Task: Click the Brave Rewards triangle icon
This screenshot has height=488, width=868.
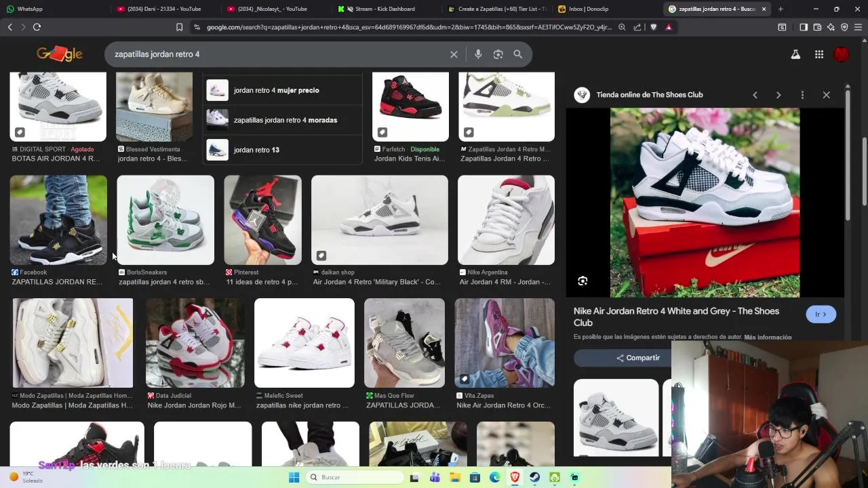Action: click(669, 27)
